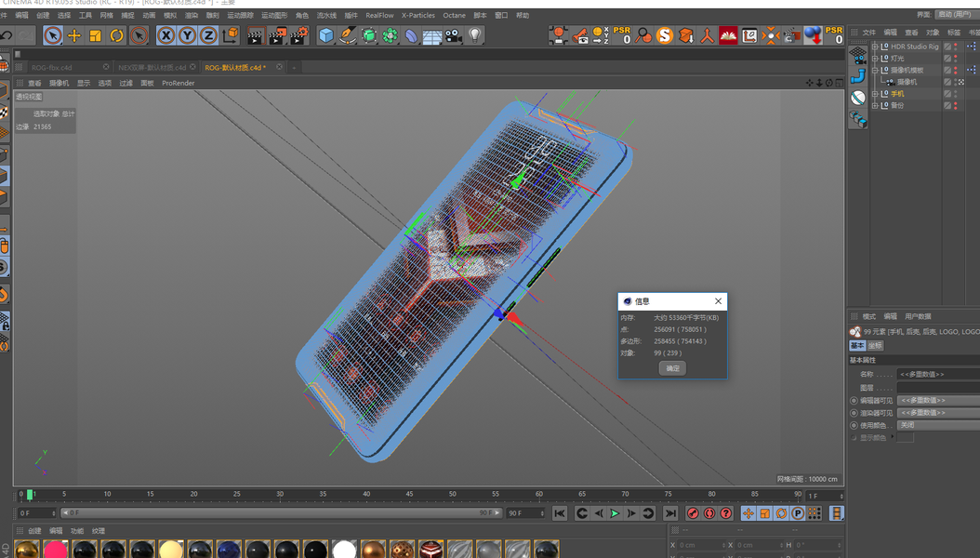980x558 pixels.
Task: Click the blue spheres drop-to-floor icon
Action: pos(813,35)
